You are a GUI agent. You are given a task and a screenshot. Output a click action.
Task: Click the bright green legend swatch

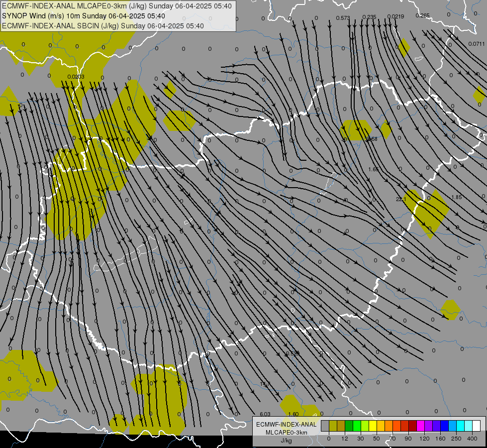(357, 426)
